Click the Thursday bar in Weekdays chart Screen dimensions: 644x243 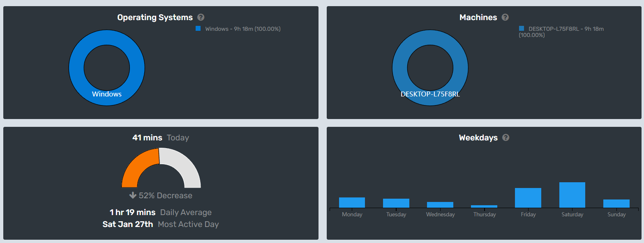pos(484,206)
